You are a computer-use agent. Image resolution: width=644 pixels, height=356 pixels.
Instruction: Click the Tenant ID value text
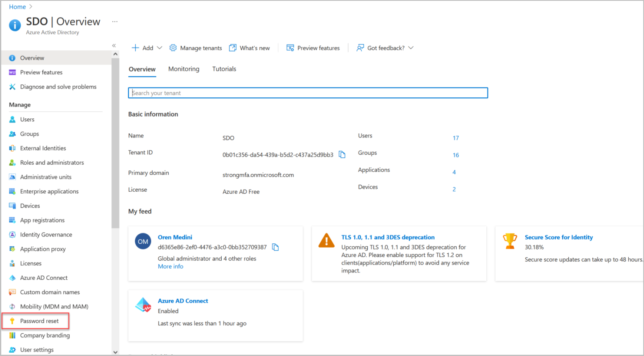278,155
